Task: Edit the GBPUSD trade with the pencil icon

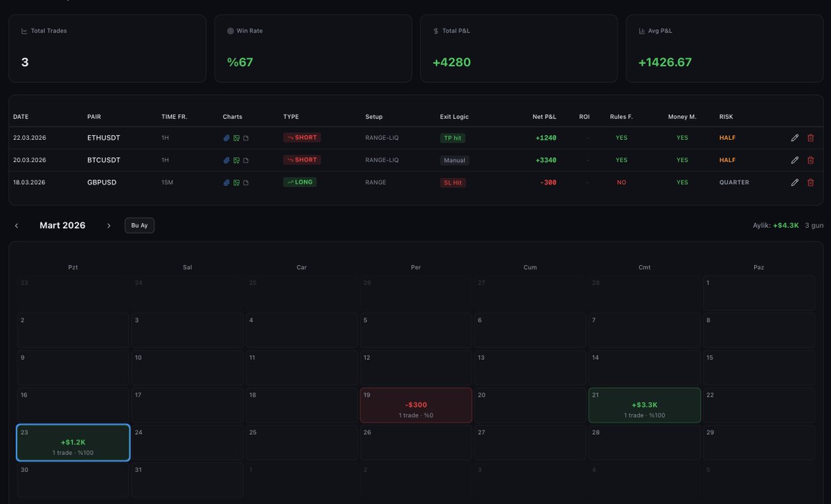Action: tap(795, 182)
